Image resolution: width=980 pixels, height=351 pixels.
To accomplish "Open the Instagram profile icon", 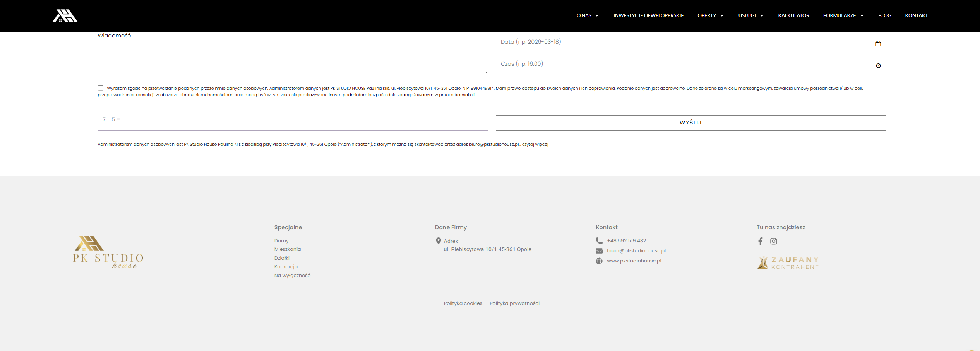I will [x=773, y=241].
